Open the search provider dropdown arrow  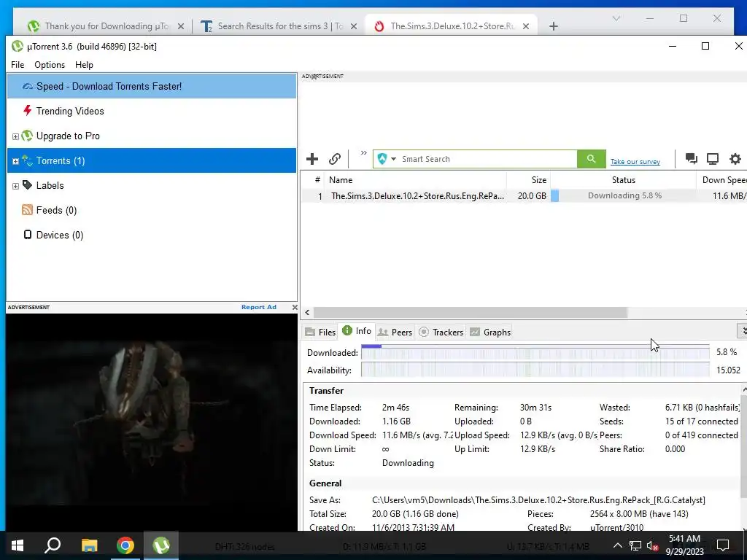click(393, 159)
